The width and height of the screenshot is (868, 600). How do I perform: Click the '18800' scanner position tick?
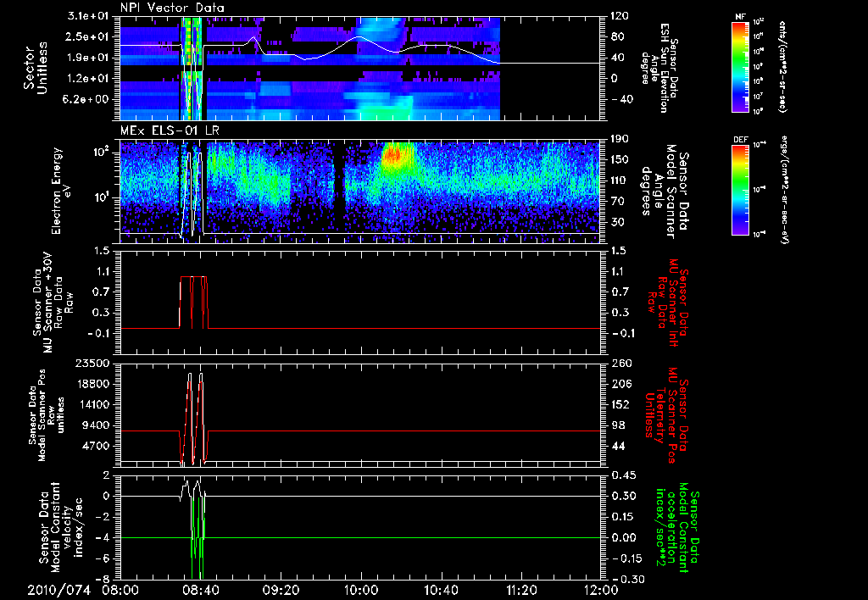tap(95, 384)
